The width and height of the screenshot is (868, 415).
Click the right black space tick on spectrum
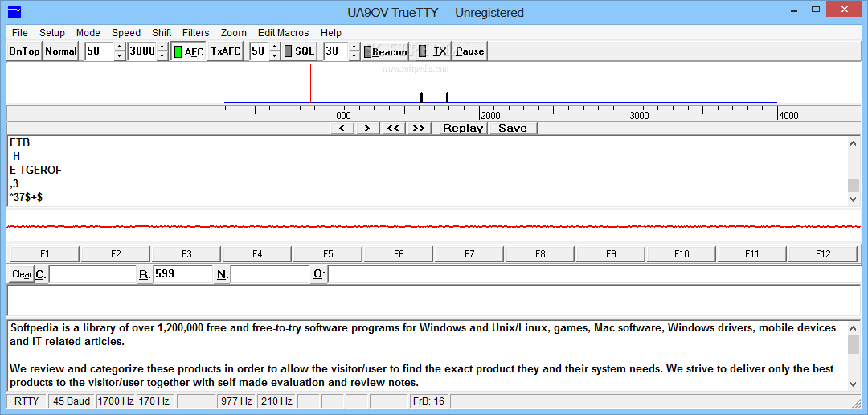click(x=448, y=97)
